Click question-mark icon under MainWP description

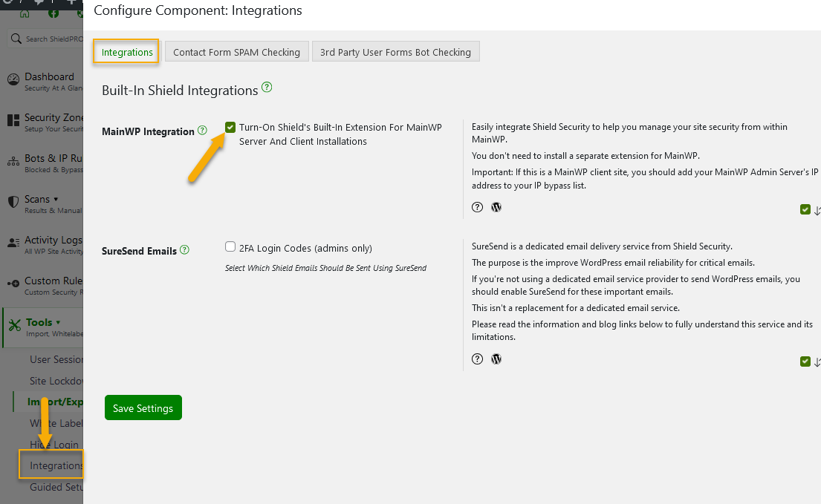tap(477, 207)
